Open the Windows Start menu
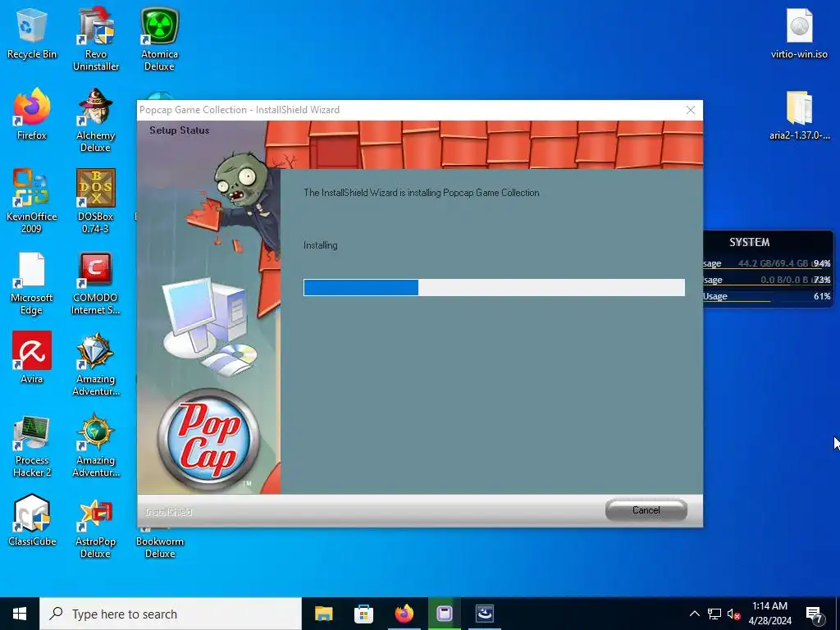Screen dimensions: 840x630 point(20,614)
